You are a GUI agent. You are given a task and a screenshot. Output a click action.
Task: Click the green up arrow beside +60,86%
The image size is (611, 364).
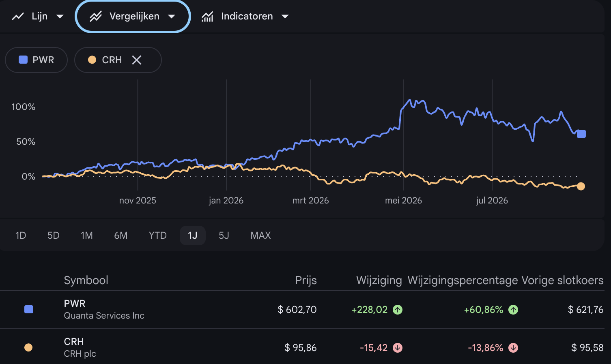[x=513, y=310]
